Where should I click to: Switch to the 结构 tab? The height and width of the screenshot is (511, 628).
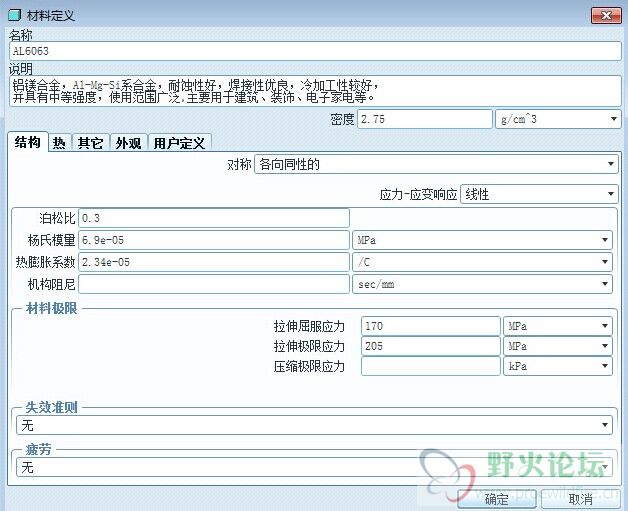(28, 142)
